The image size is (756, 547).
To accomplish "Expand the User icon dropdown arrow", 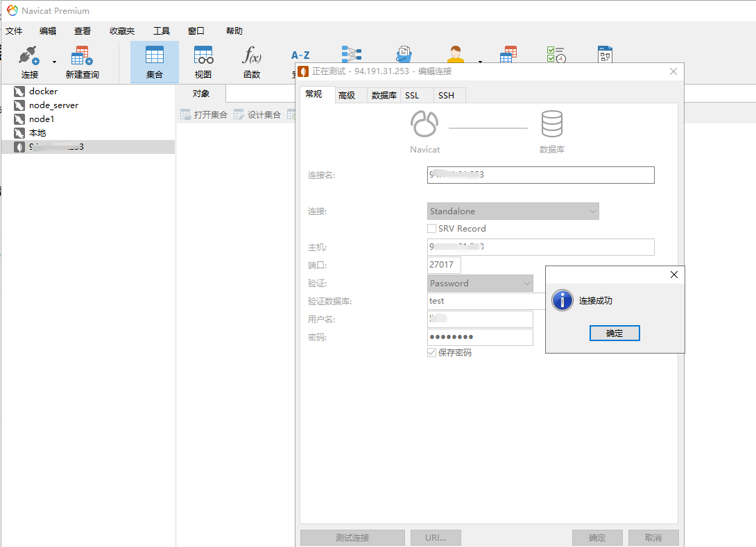I will pyautogui.click(x=480, y=62).
